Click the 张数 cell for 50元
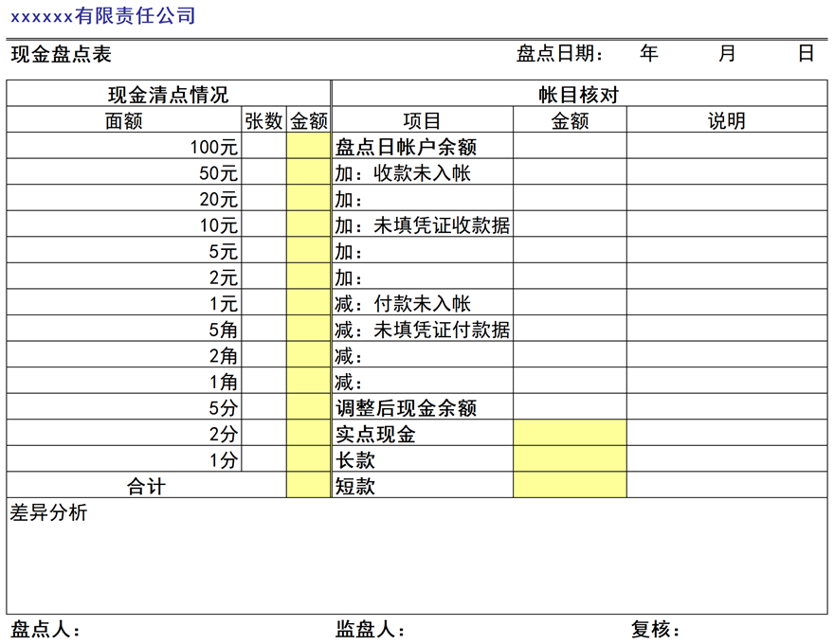The width and height of the screenshot is (834, 644). click(263, 172)
